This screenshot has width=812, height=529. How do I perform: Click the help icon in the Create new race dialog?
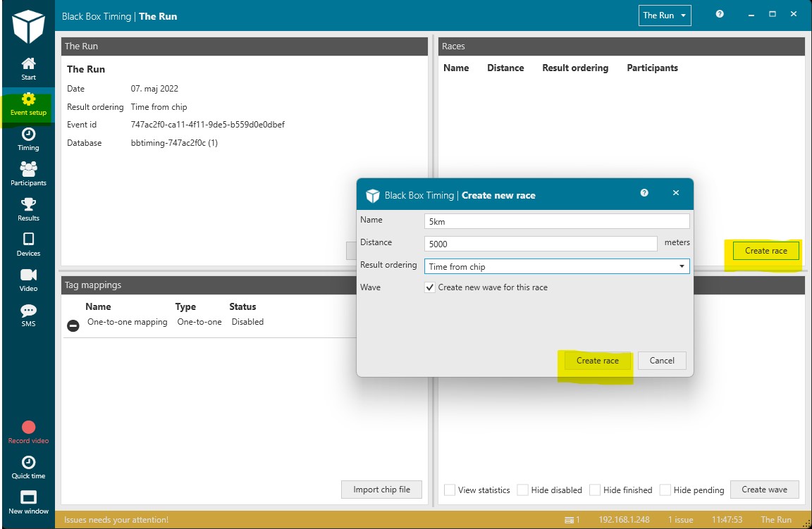click(x=644, y=192)
